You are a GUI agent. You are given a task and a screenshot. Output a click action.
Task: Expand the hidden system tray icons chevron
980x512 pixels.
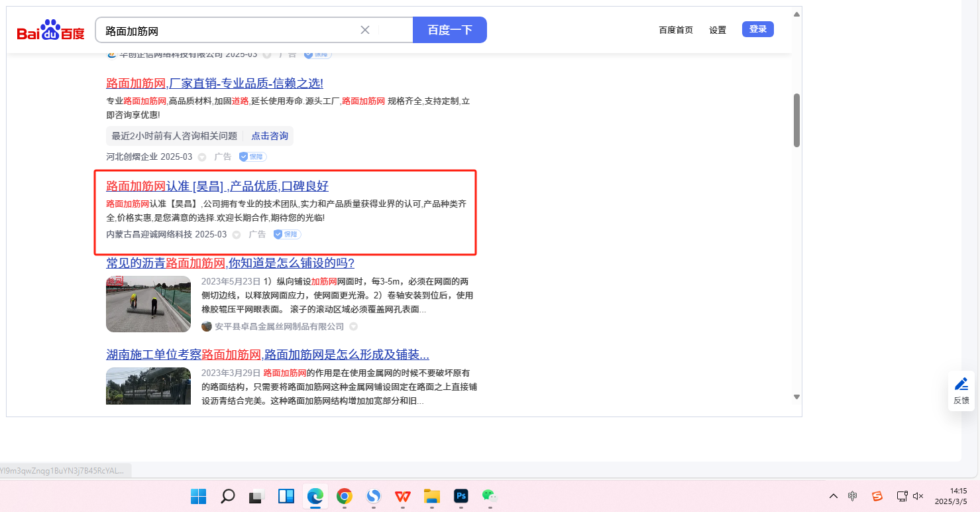pyautogui.click(x=834, y=496)
